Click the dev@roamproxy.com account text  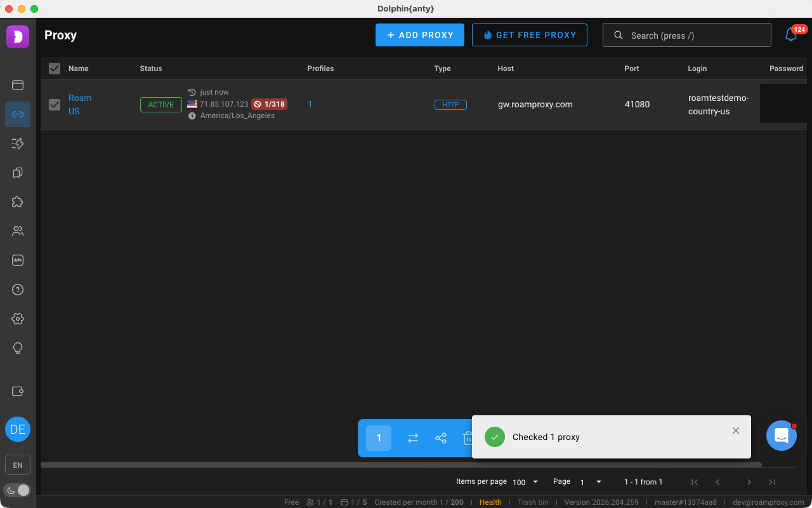768,502
